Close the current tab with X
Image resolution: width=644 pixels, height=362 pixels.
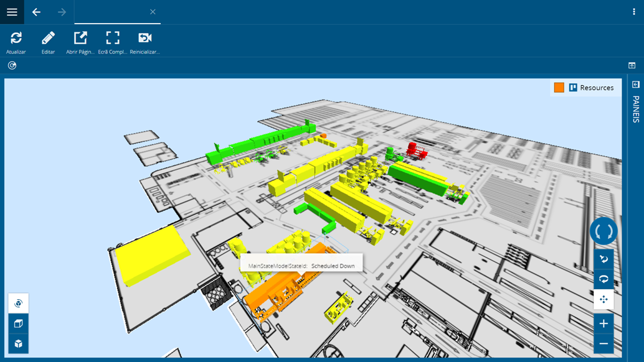(x=153, y=12)
